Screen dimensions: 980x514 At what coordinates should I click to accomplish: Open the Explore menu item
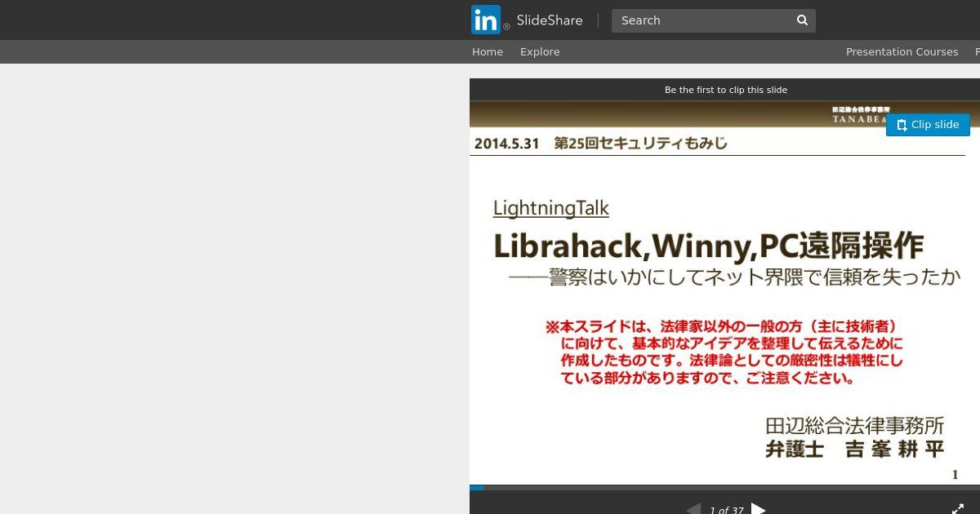(540, 51)
